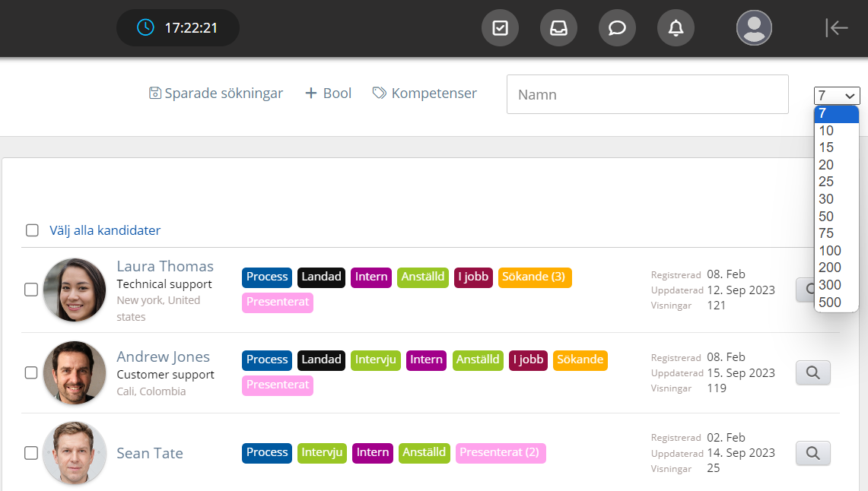Image resolution: width=868 pixels, height=491 pixels.
Task: Open the user profile avatar menu
Action: pyautogui.click(x=753, y=28)
